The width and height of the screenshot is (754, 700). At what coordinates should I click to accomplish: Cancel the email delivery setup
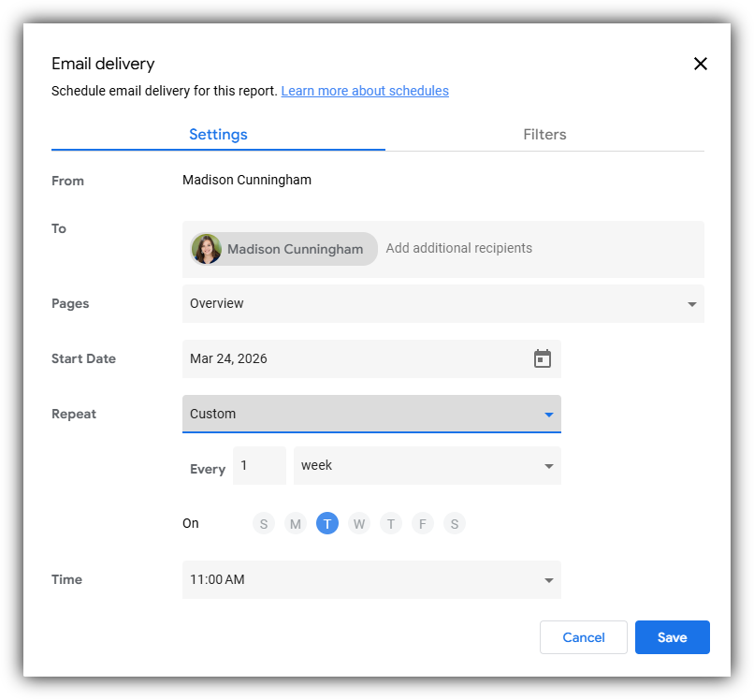[584, 637]
